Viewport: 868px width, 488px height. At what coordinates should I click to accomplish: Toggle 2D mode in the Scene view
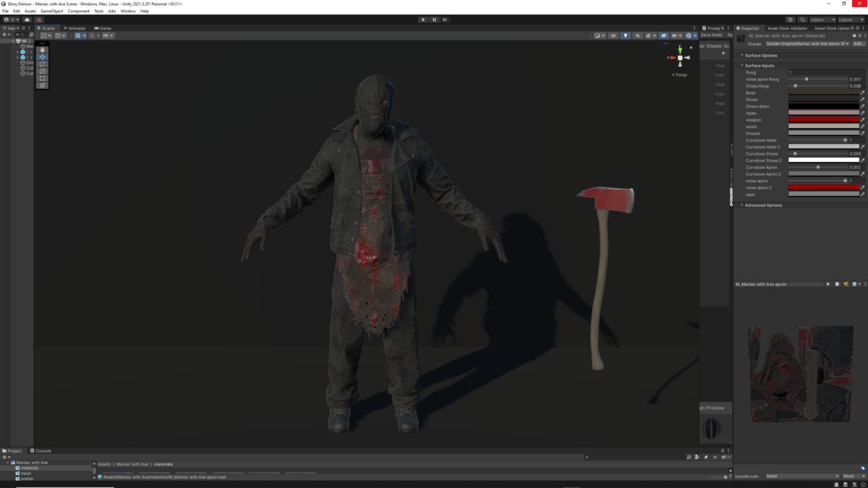pos(613,35)
